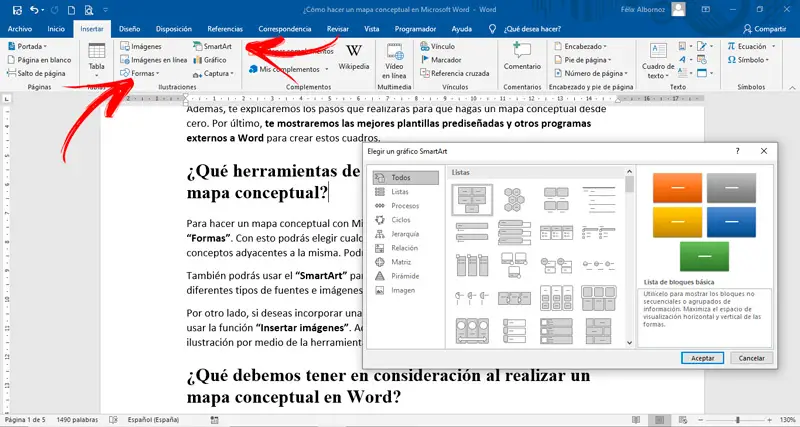Switch to the Diseño ribbon tab
Image resolution: width=800 pixels, height=427 pixels.
tap(130, 29)
